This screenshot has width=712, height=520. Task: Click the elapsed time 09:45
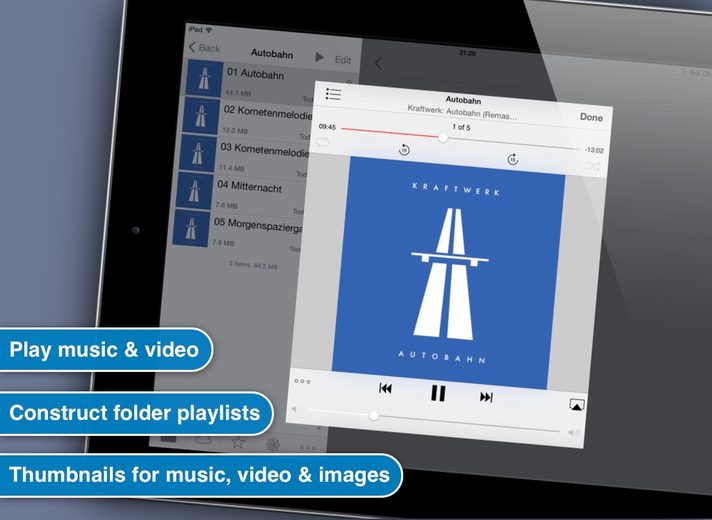pyautogui.click(x=327, y=127)
